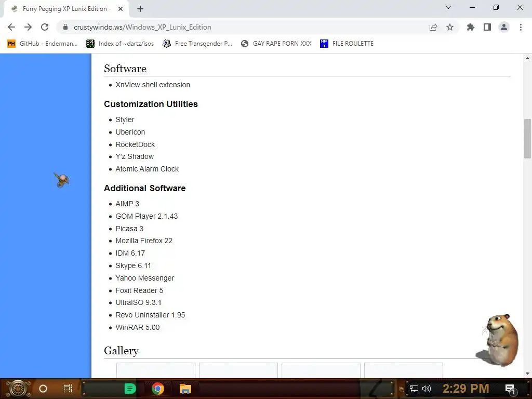
Task: Open notification center icon
Action: click(510, 389)
